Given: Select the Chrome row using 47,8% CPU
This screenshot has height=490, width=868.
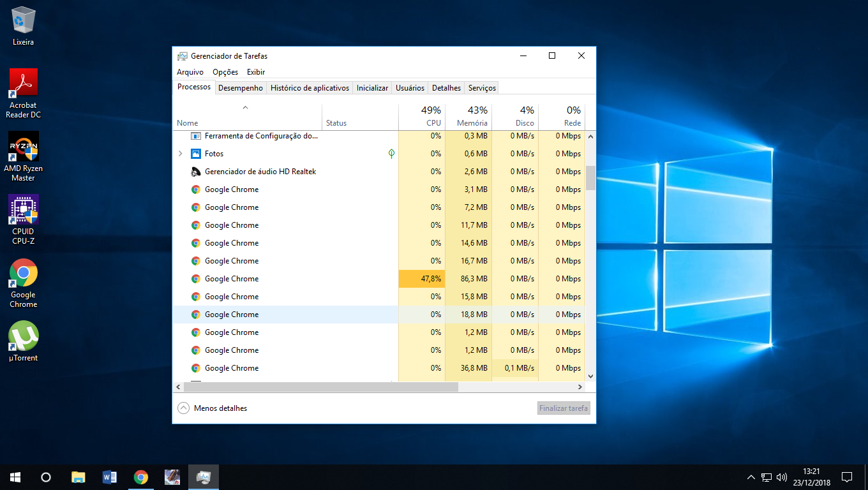Looking at the screenshot, I should tap(379, 279).
